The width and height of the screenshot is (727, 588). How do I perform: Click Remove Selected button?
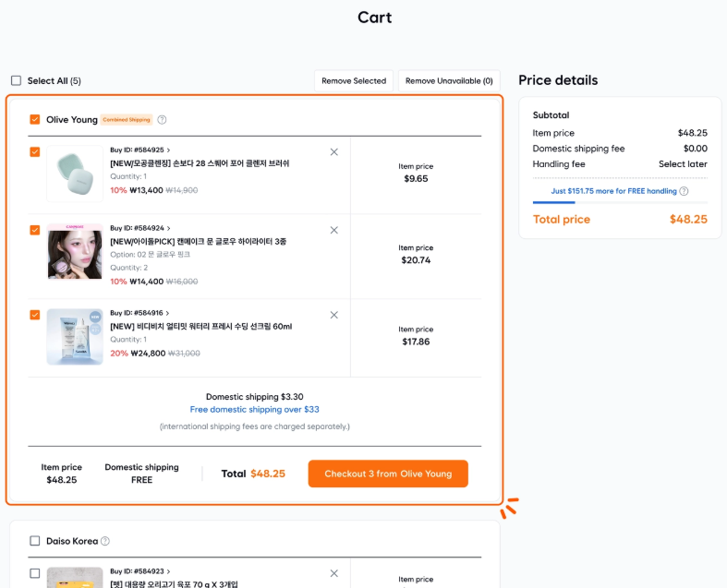click(354, 81)
